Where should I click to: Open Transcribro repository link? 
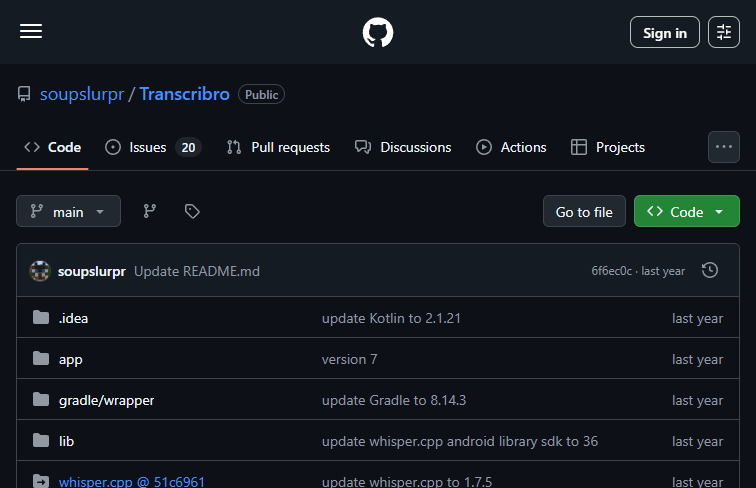pos(184,94)
